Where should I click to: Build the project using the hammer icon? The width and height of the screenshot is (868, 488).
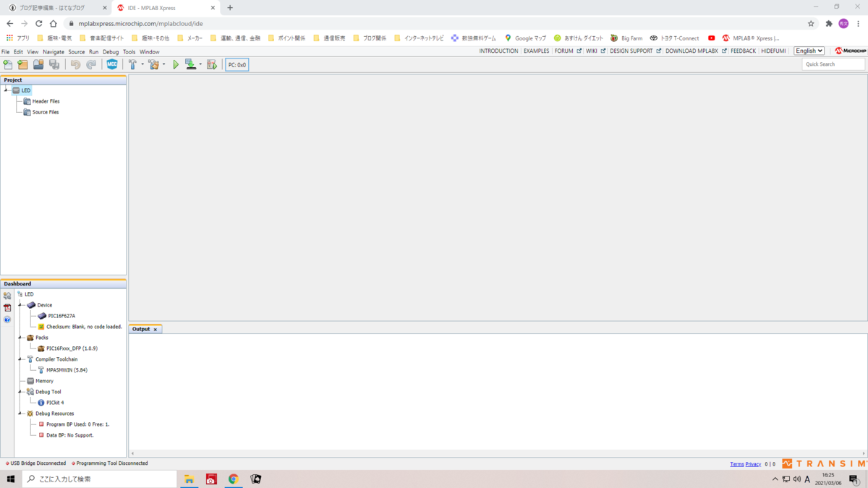[133, 64]
